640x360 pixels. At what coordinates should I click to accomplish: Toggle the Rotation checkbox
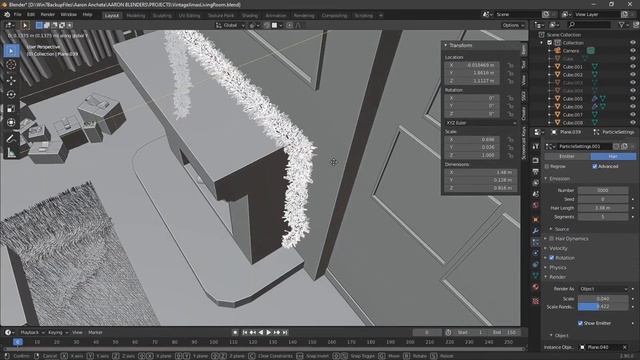551,258
